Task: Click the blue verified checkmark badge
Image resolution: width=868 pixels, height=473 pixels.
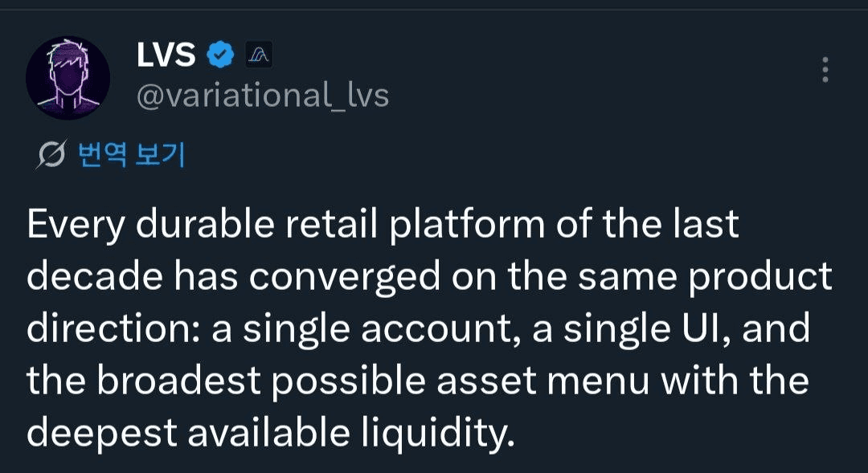Action: 220,55
